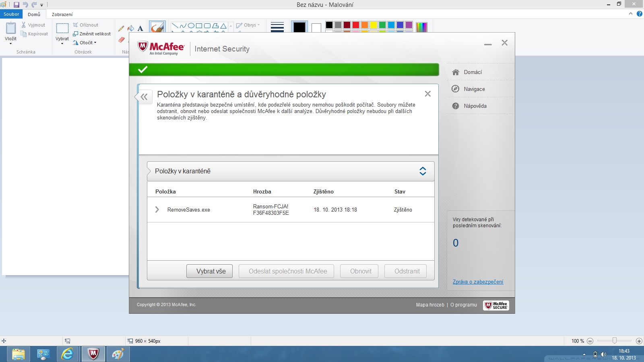
Task: Select the Text tool in Paint
Action: (140, 29)
